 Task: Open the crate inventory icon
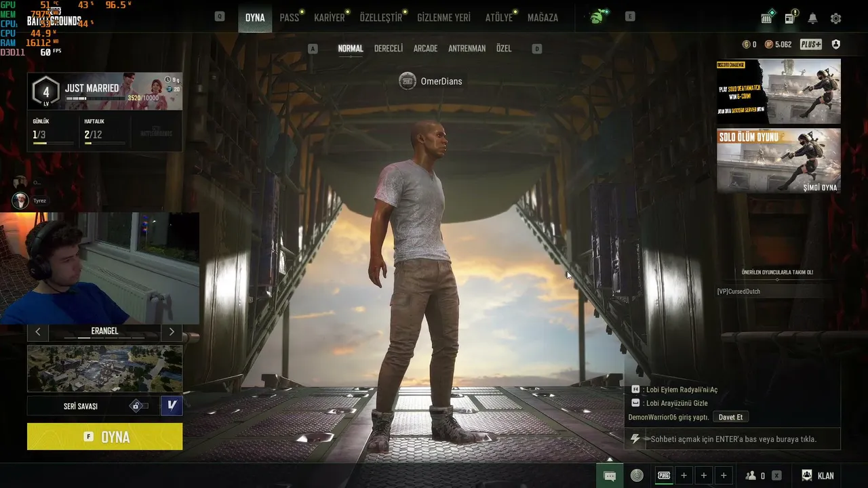[x=767, y=18]
